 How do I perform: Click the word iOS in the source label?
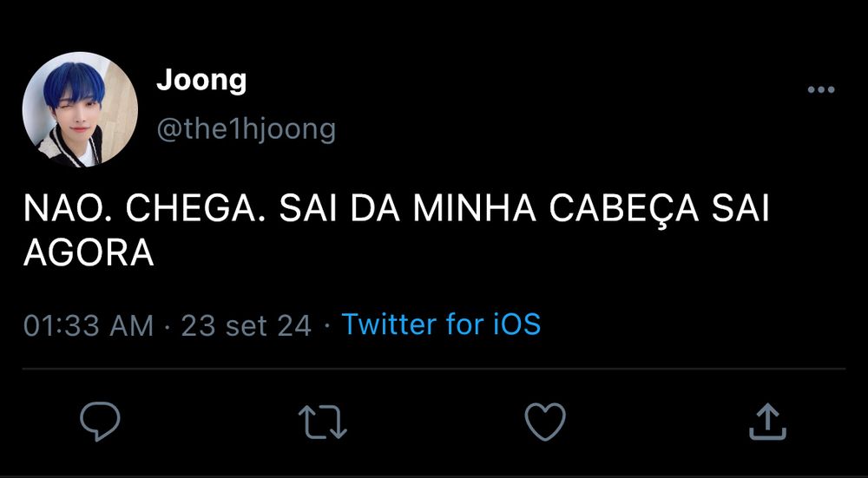point(516,324)
